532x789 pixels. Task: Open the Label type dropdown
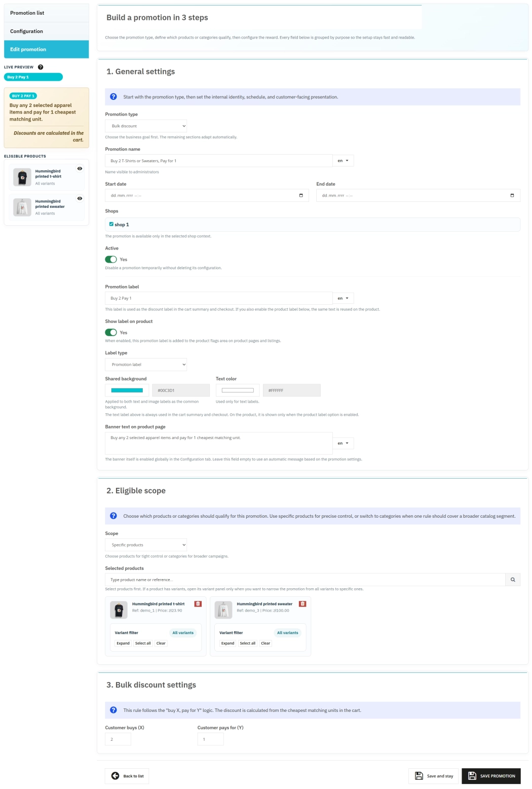tap(146, 364)
